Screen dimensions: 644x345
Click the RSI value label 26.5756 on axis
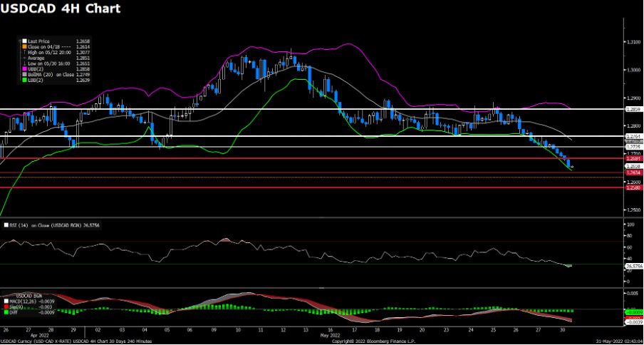[x=633, y=267]
